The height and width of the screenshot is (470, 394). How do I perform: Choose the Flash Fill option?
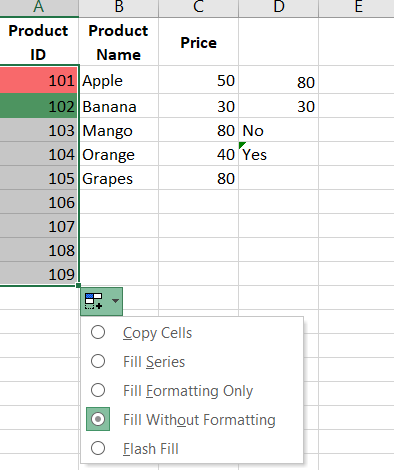[151, 448]
